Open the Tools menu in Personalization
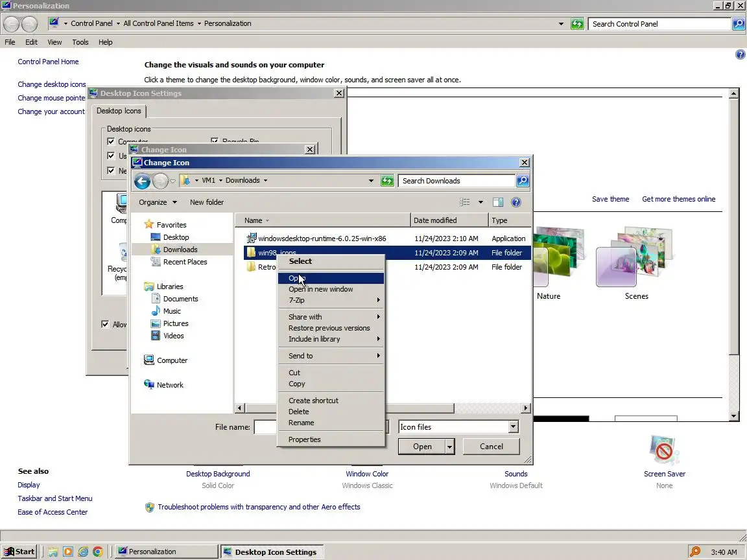 click(80, 42)
